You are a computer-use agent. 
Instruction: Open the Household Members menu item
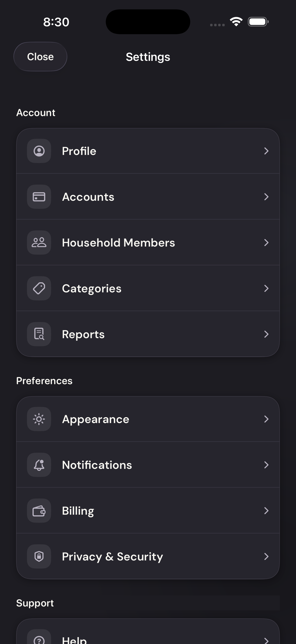[x=148, y=243]
